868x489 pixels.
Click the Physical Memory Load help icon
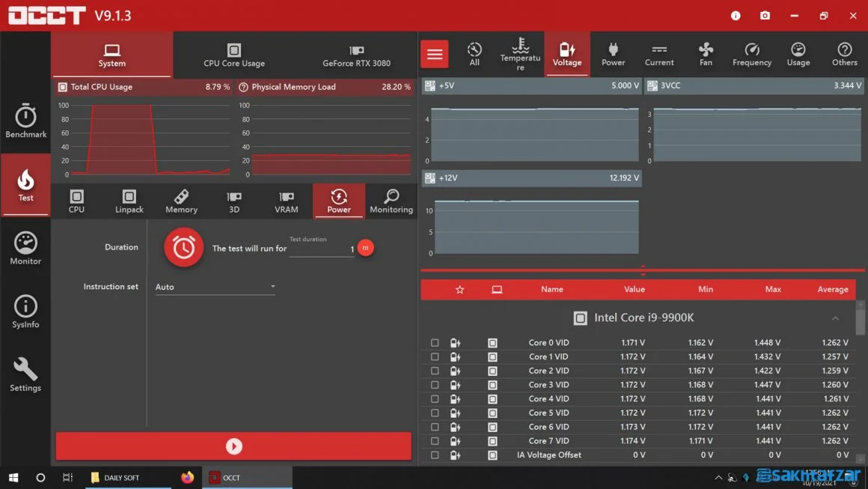pyautogui.click(x=243, y=87)
